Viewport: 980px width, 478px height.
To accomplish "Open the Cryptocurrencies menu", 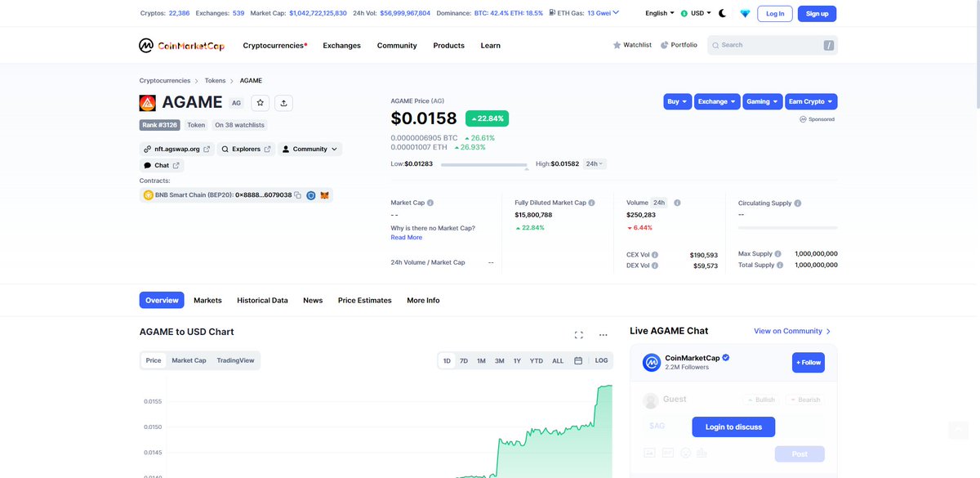I will (x=275, y=46).
